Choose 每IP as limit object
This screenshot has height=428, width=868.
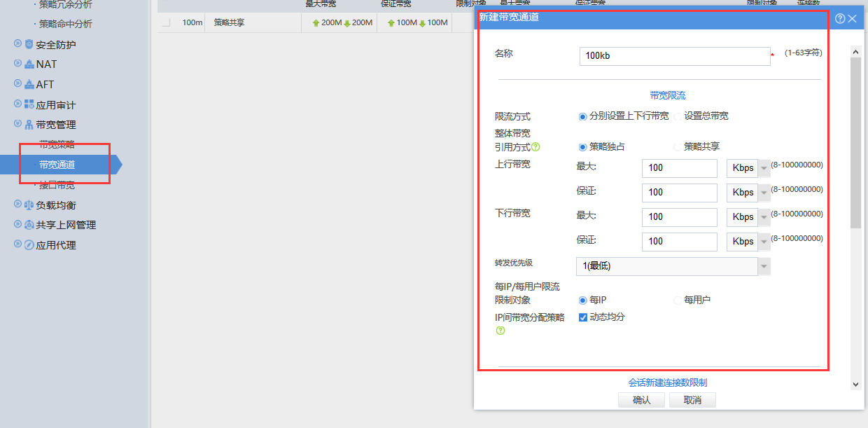[582, 300]
